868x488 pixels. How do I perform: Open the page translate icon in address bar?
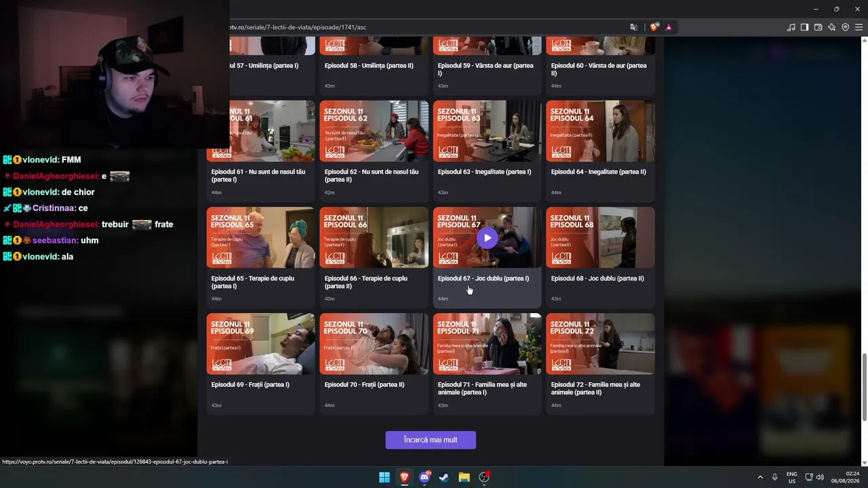[633, 27]
